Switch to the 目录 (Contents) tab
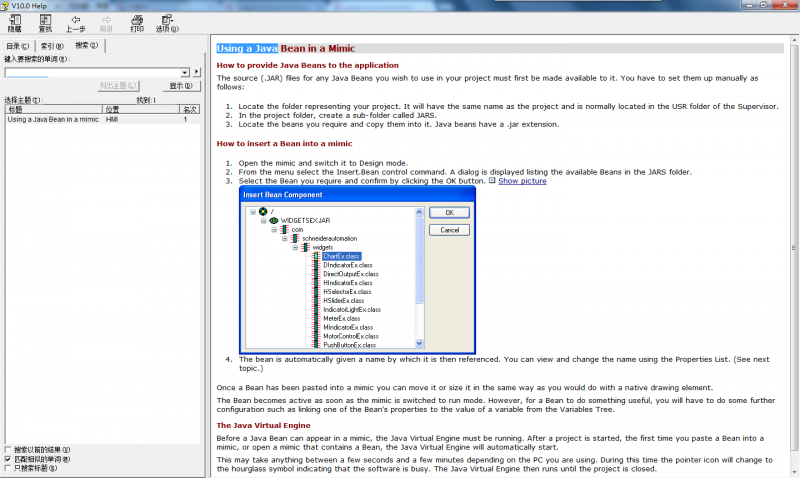 18,46
